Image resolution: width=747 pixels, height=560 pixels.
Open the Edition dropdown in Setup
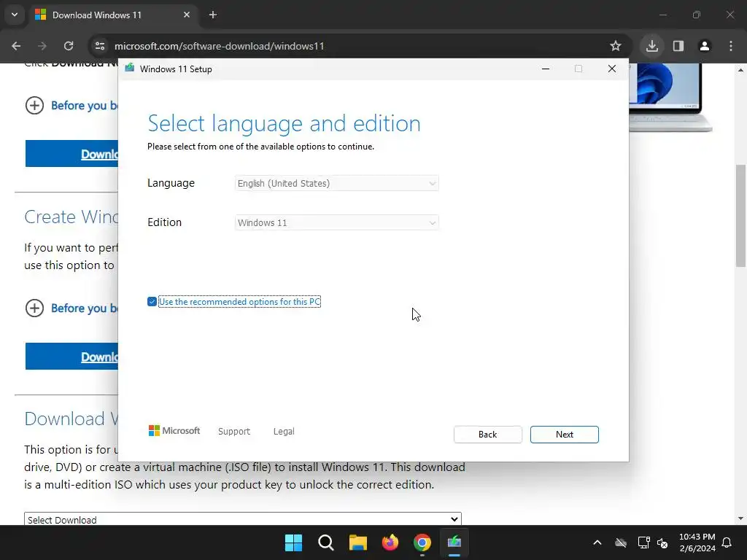click(336, 222)
